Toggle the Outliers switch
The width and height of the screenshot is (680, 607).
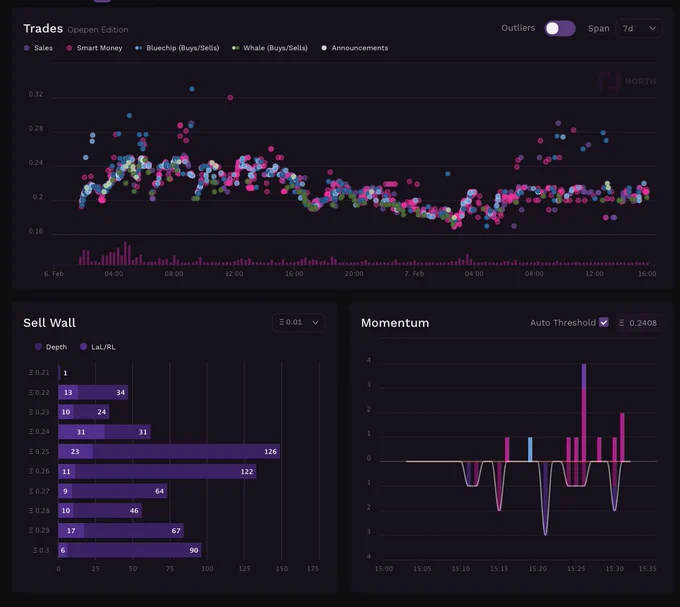[x=559, y=29]
